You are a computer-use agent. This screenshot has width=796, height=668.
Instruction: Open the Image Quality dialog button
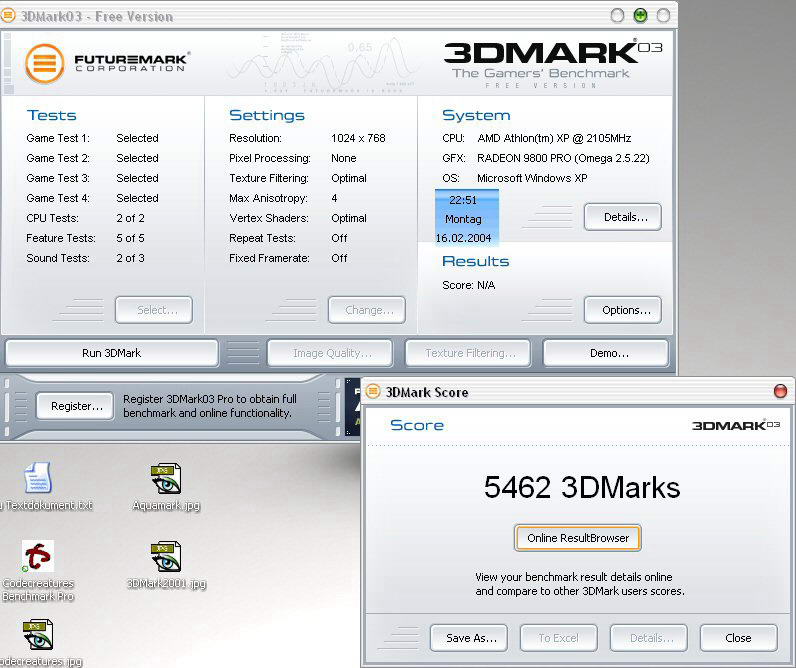point(330,353)
